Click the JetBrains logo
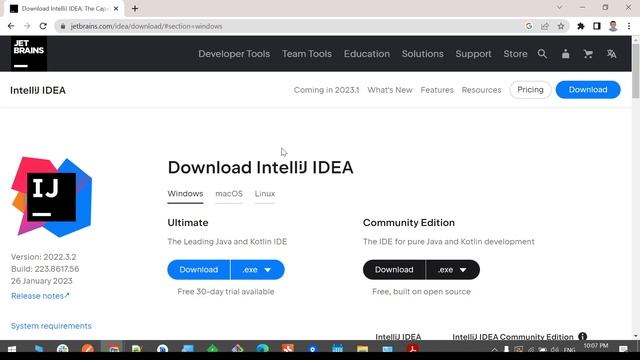 (29, 53)
